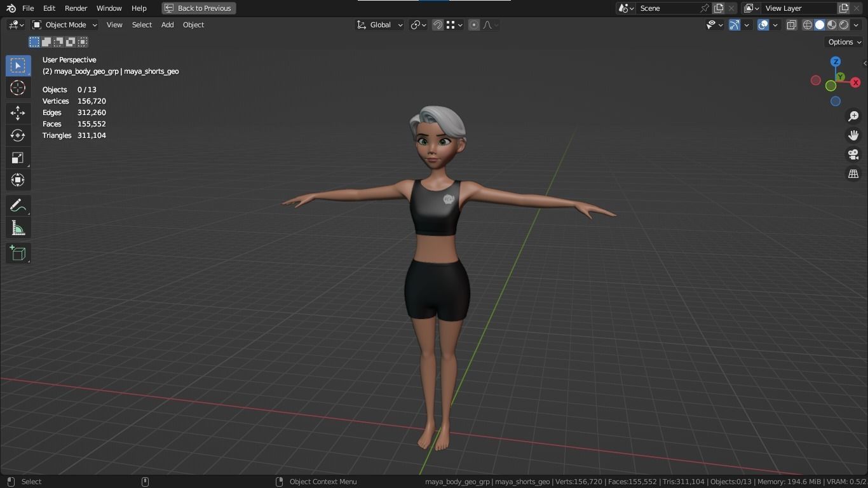Activate the Transform tool
868x488 pixels.
(18, 180)
